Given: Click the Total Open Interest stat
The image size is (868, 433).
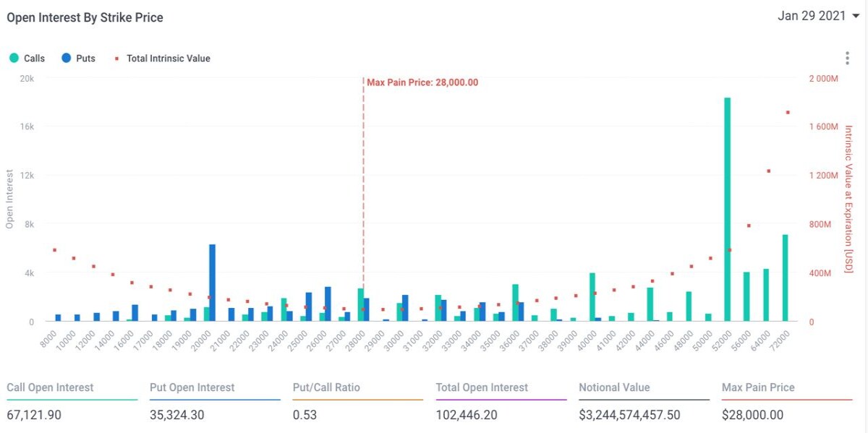Looking at the screenshot, I should [501, 401].
